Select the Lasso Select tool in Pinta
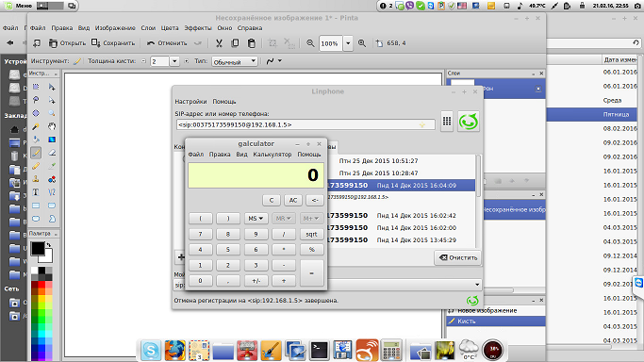Image resolution: width=644 pixels, height=362 pixels. 36,100
